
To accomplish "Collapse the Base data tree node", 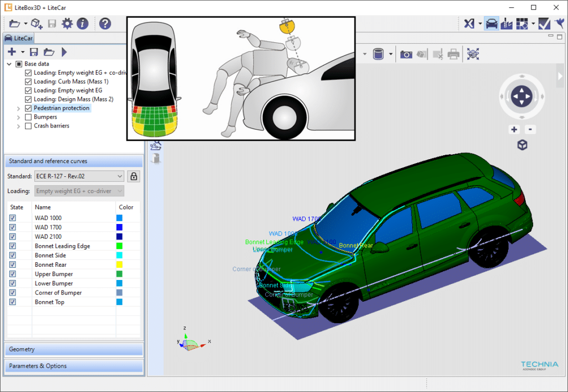I will pyautogui.click(x=9, y=64).
